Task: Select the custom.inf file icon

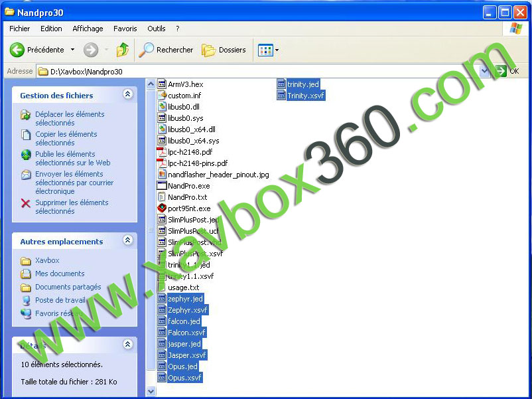Action: click(162, 96)
